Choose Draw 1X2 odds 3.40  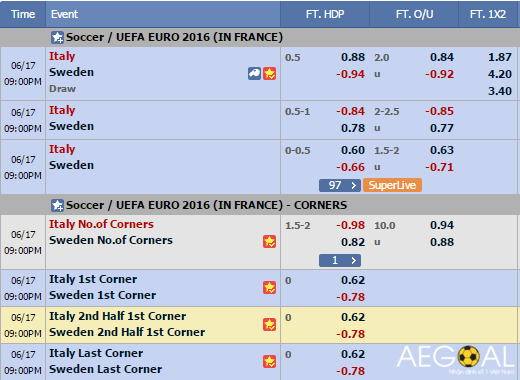tap(500, 91)
